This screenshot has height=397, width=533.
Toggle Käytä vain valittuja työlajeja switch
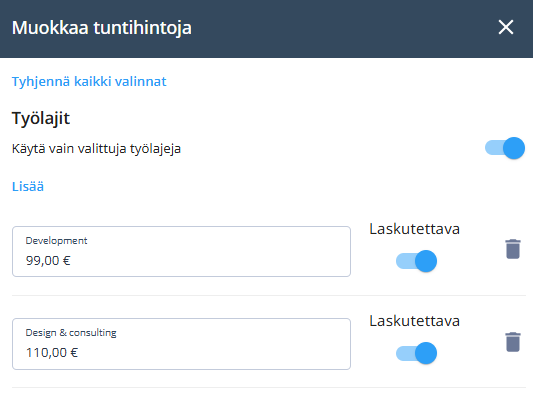pos(505,148)
